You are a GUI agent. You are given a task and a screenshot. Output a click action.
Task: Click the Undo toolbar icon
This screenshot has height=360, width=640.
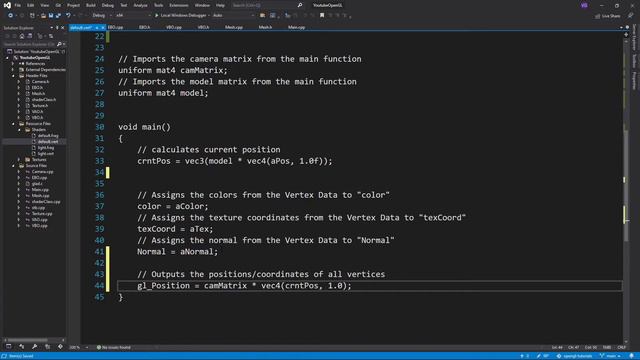tap(68, 16)
